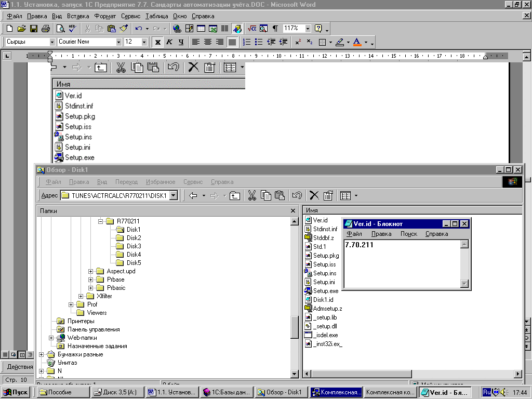The width and height of the screenshot is (532, 399).
Task: Open the font name dropdown Courier New
Action: click(119, 42)
